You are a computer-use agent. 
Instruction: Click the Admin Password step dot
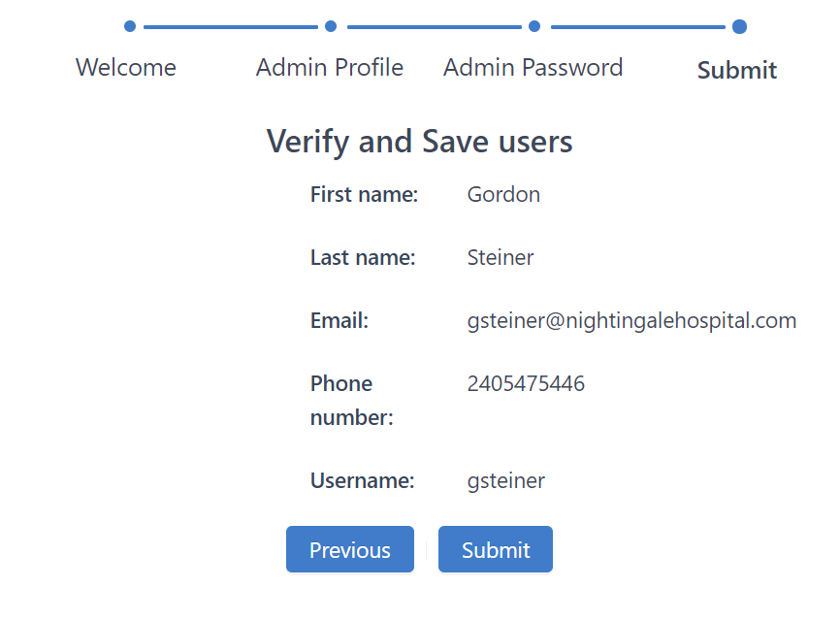pyautogui.click(x=534, y=26)
